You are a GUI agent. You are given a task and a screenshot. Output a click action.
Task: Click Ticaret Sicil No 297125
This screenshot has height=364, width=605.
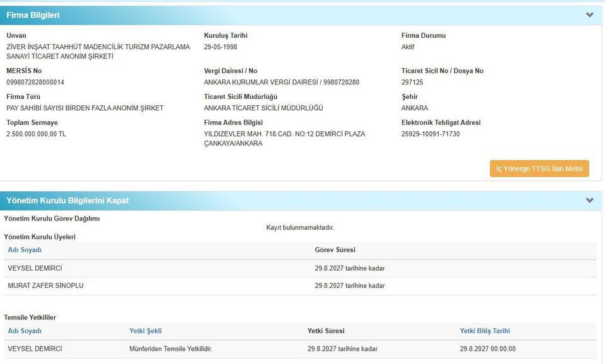(412, 82)
